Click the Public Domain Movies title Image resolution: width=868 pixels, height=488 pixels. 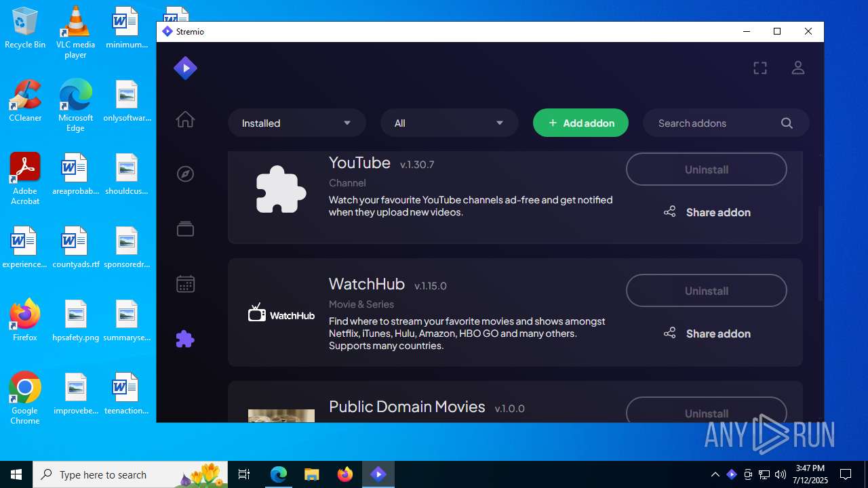pos(407,407)
